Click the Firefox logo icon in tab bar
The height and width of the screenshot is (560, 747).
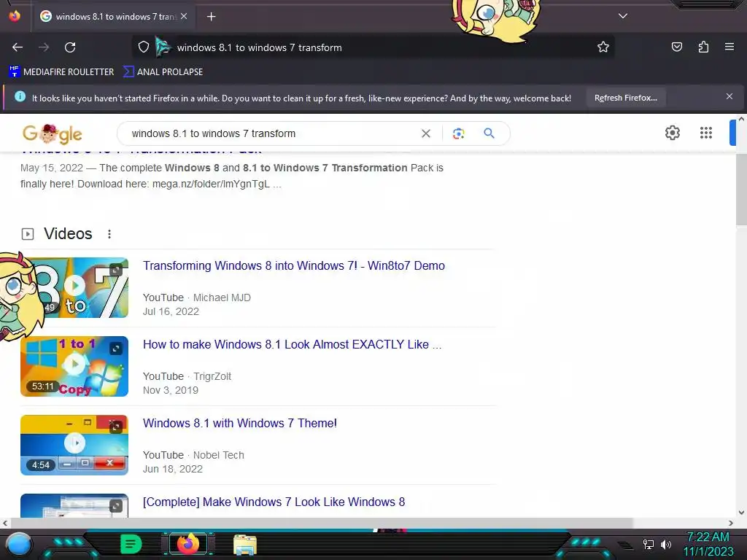coord(15,16)
